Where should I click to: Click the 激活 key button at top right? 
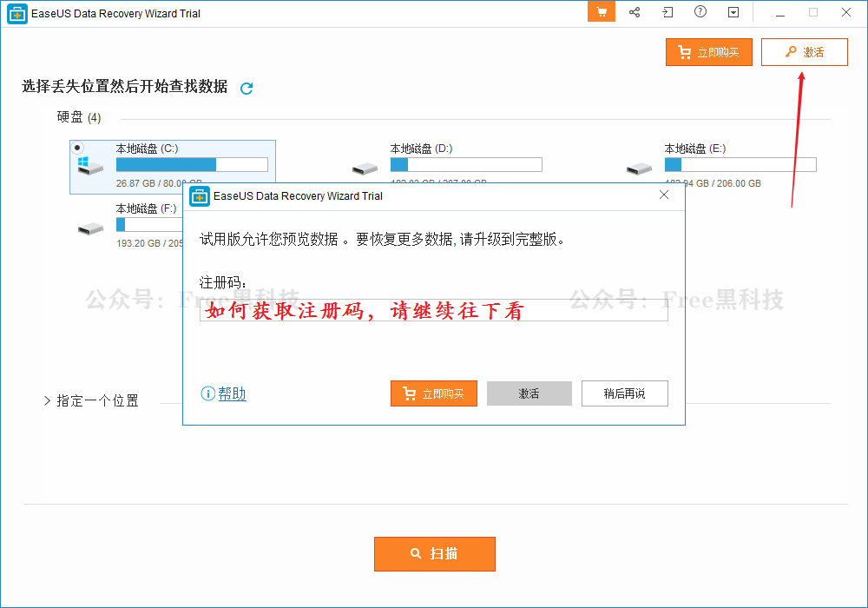point(805,52)
